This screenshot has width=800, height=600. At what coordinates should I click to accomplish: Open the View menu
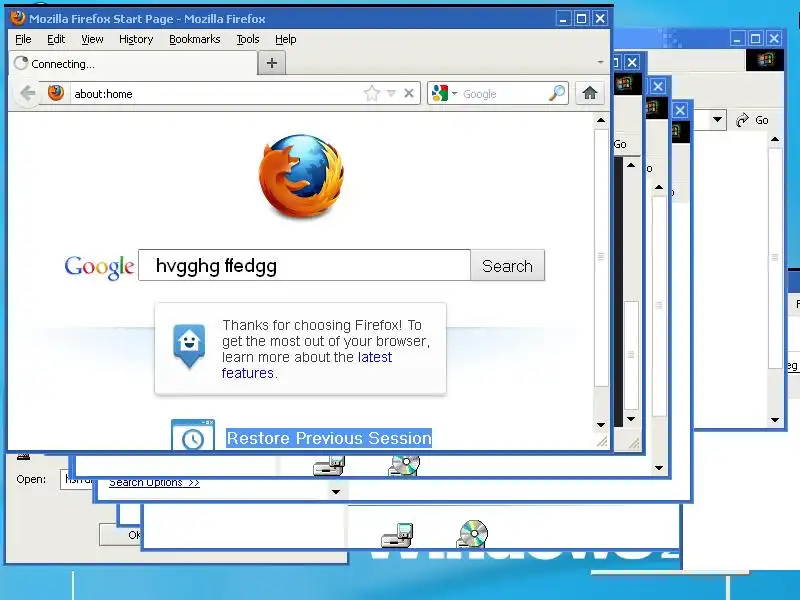pos(92,39)
